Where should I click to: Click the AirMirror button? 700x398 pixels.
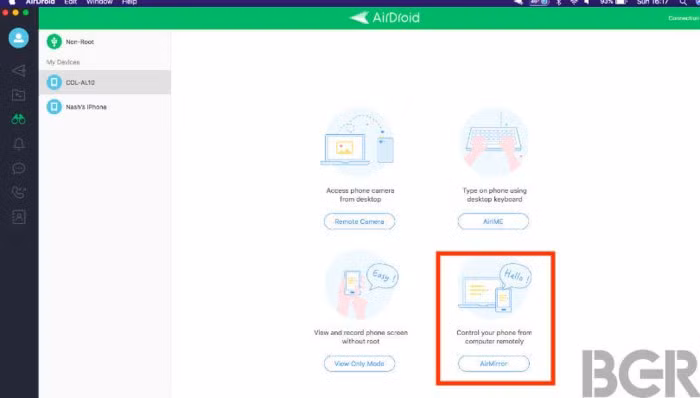point(494,364)
